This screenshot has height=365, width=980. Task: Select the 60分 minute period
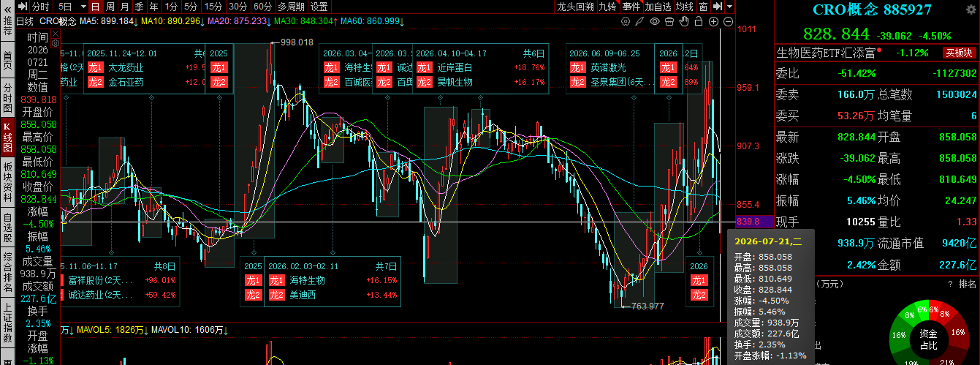(x=263, y=7)
